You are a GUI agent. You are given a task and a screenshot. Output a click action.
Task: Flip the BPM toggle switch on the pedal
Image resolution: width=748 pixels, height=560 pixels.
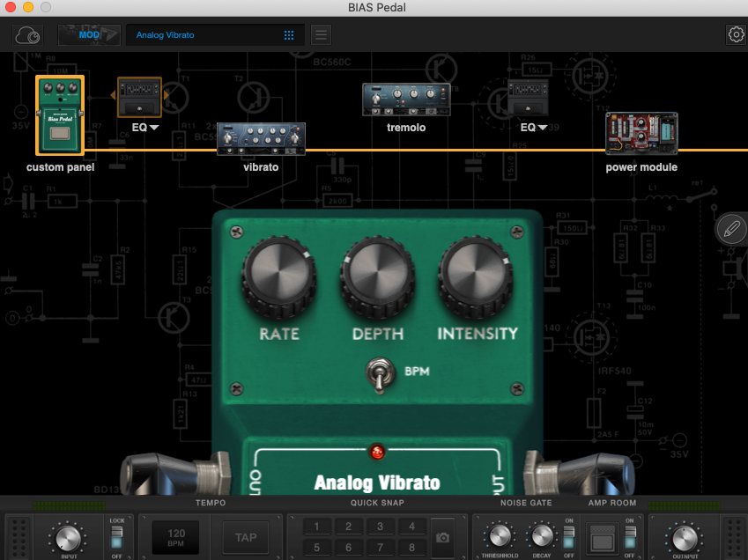[x=380, y=374]
